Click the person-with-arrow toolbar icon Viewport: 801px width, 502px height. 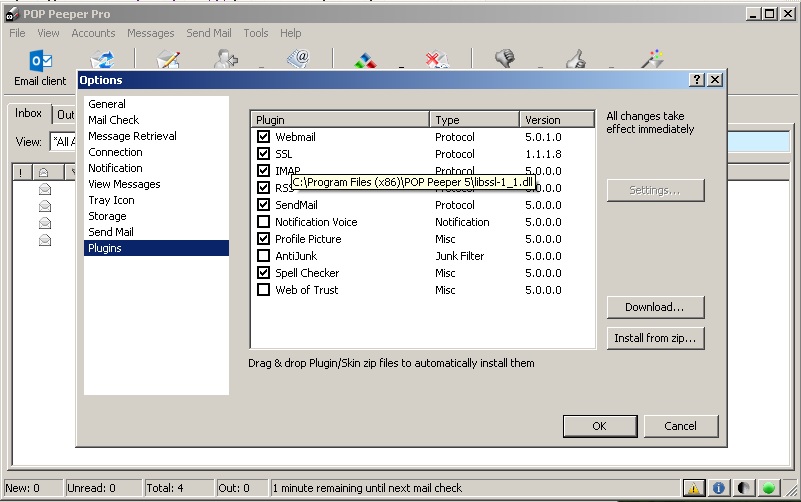click(x=226, y=59)
